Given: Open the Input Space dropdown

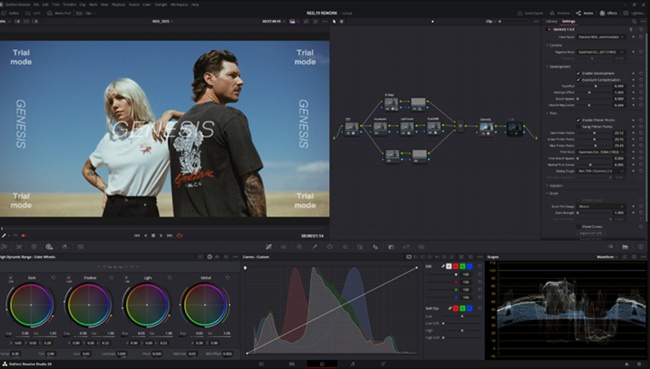Looking at the screenshot, I should pyautogui.click(x=601, y=37).
